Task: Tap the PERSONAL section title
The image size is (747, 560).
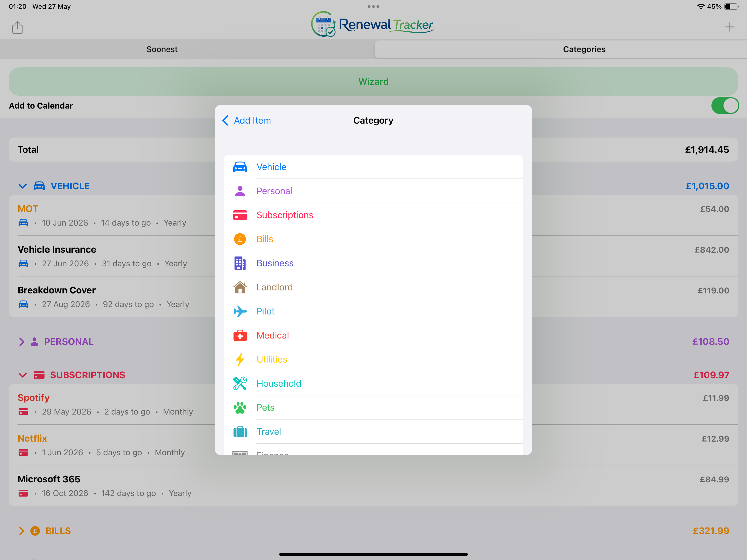Action: (69, 342)
